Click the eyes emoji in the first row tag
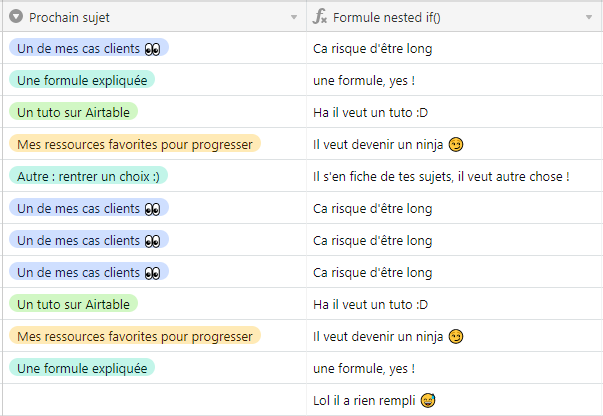 (x=152, y=48)
